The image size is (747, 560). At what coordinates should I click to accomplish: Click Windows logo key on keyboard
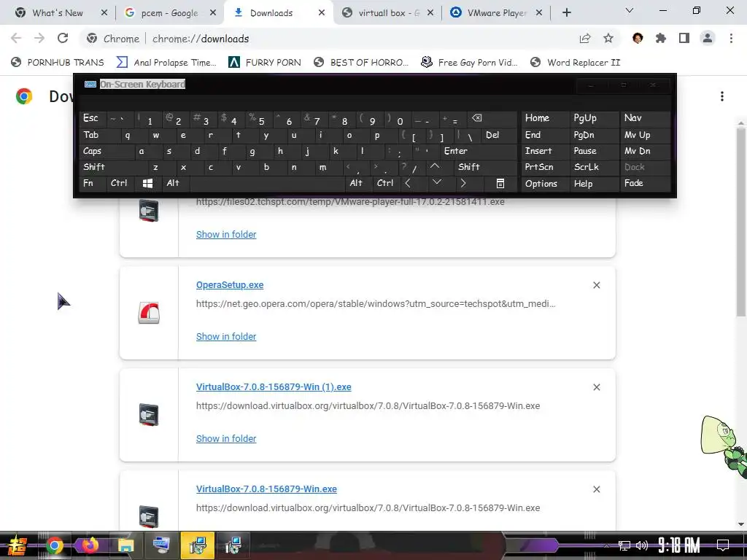pyautogui.click(x=147, y=183)
